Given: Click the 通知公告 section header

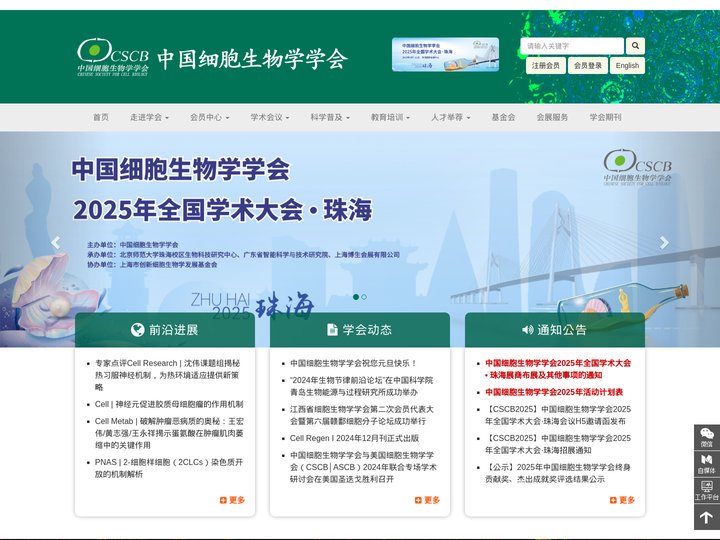Looking at the screenshot, I should pyautogui.click(x=555, y=330).
